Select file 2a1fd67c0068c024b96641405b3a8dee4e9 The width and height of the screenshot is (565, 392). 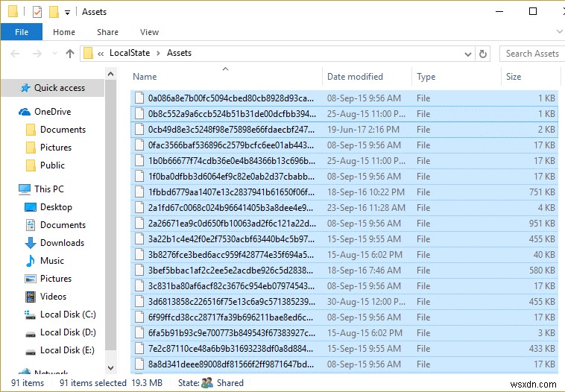[x=344, y=208]
